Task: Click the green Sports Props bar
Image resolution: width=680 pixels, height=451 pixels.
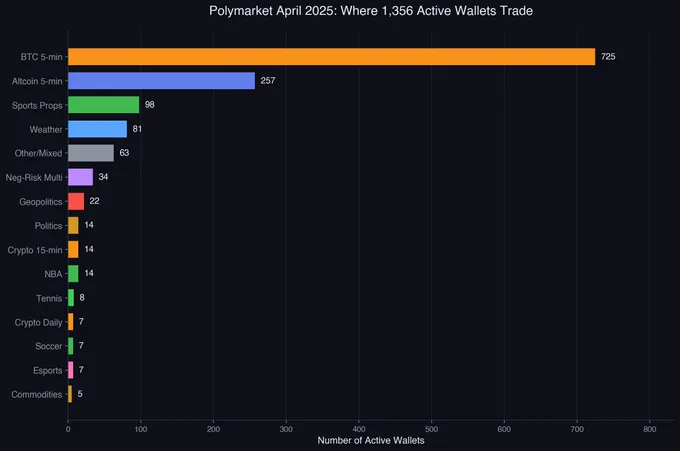Action: [104, 105]
